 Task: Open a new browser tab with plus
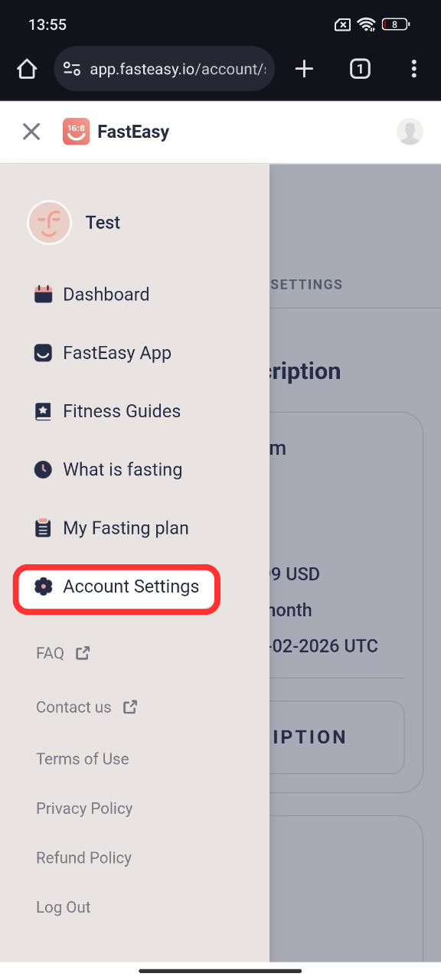coord(304,69)
